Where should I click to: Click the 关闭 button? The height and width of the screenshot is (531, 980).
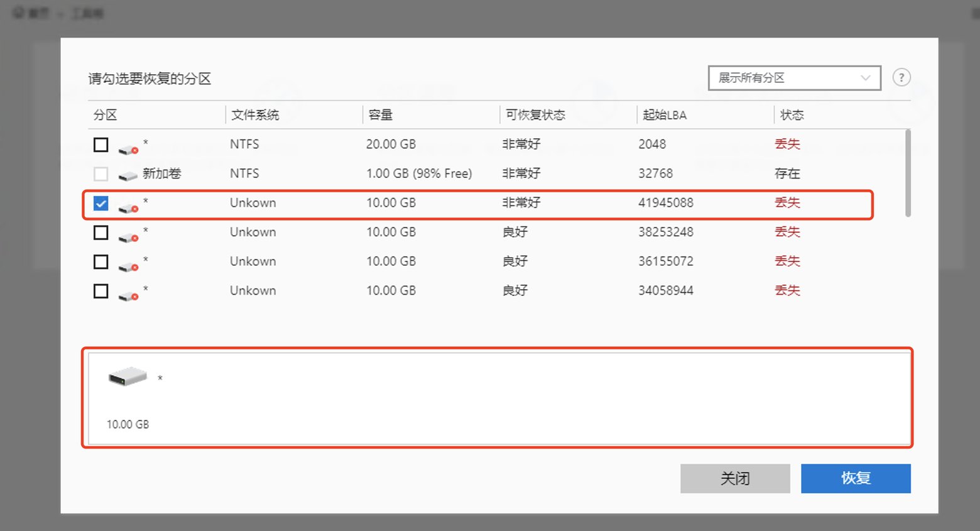click(x=735, y=478)
